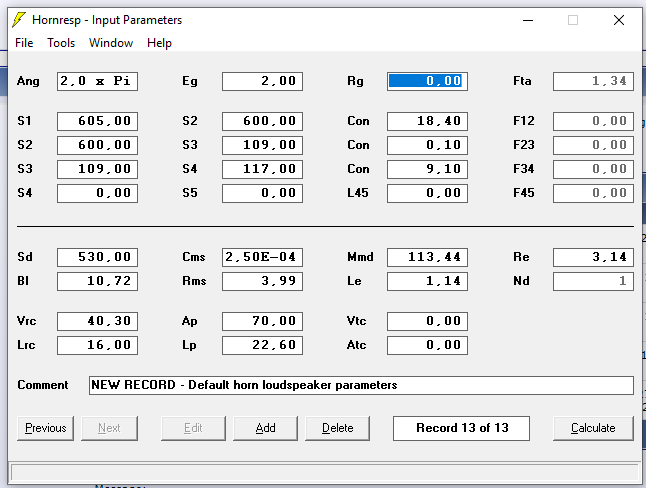Select the left-column S4 field with 0,00
646x488 pixels.
(97, 193)
